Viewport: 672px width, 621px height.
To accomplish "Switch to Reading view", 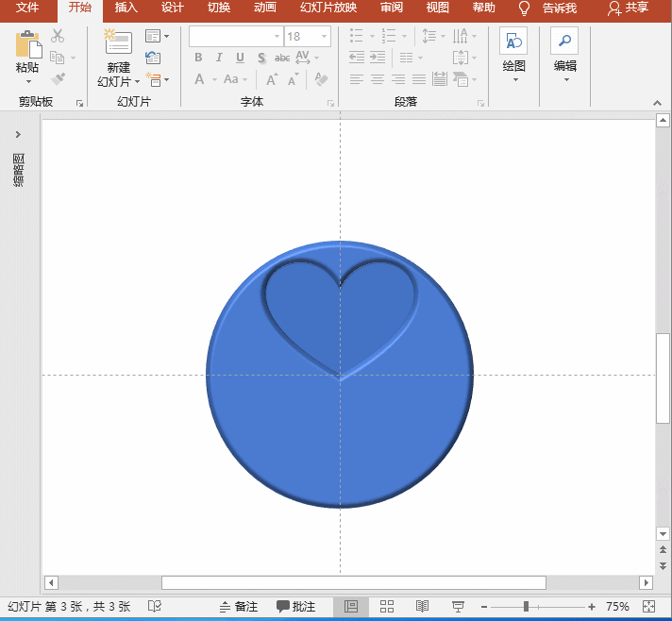I will (422, 607).
